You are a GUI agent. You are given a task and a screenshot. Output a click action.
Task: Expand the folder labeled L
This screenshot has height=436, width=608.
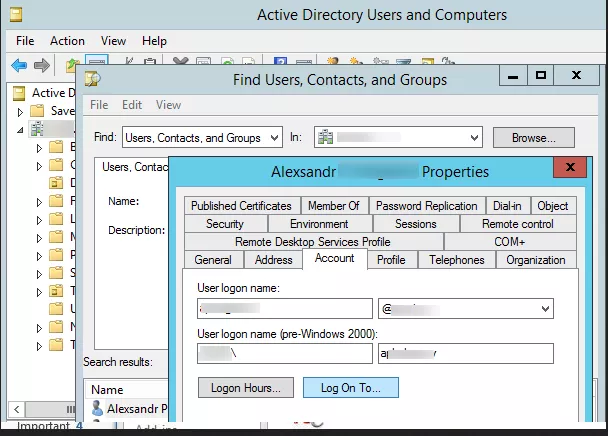(39, 220)
